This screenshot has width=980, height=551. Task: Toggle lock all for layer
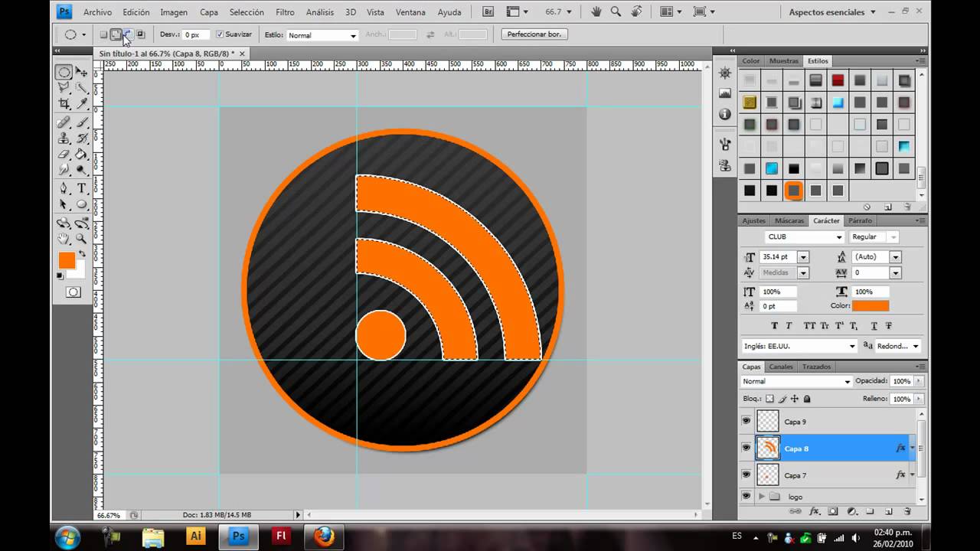point(807,399)
